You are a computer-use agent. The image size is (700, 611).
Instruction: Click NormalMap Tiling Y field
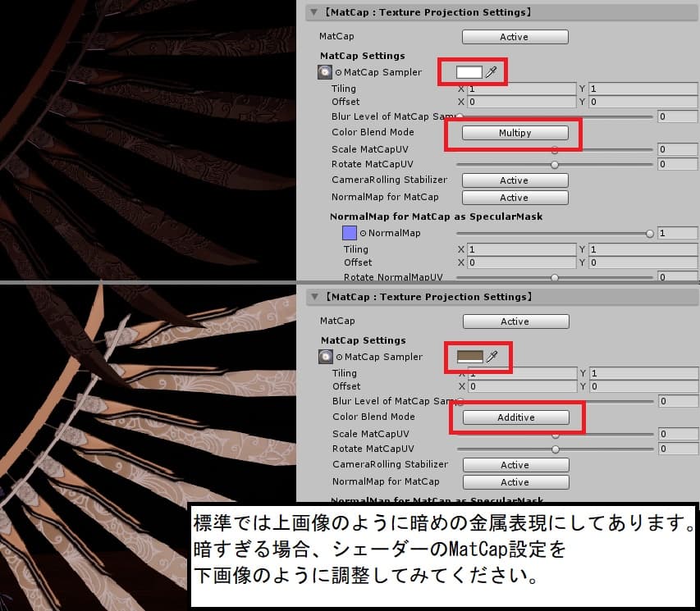[x=643, y=249]
